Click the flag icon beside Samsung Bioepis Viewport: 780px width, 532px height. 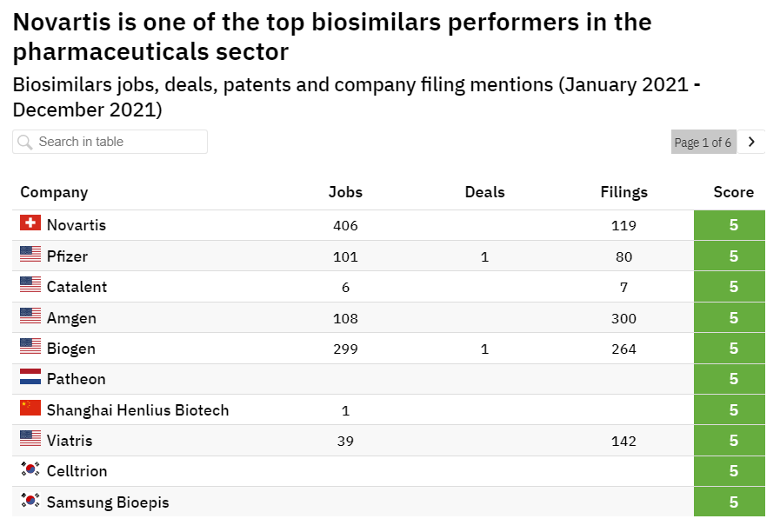point(30,501)
